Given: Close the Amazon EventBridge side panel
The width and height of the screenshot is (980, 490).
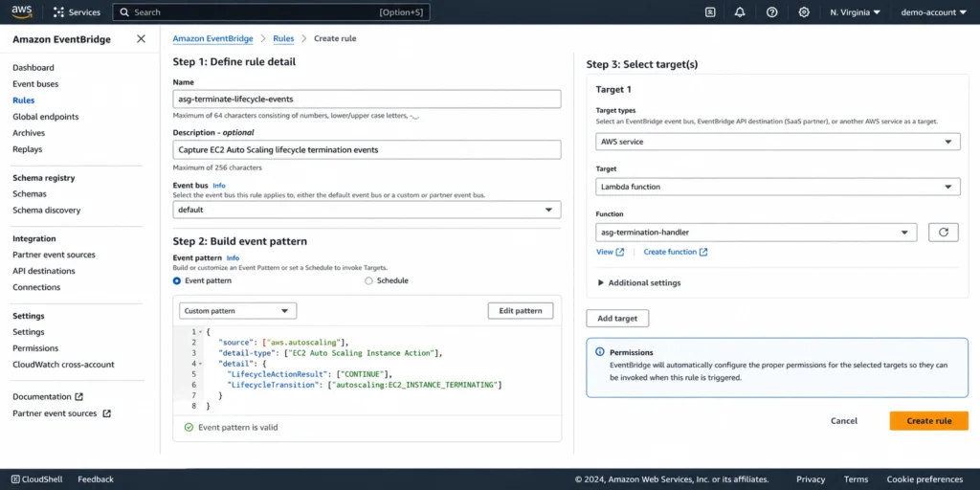Looking at the screenshot, I should 142,38.
